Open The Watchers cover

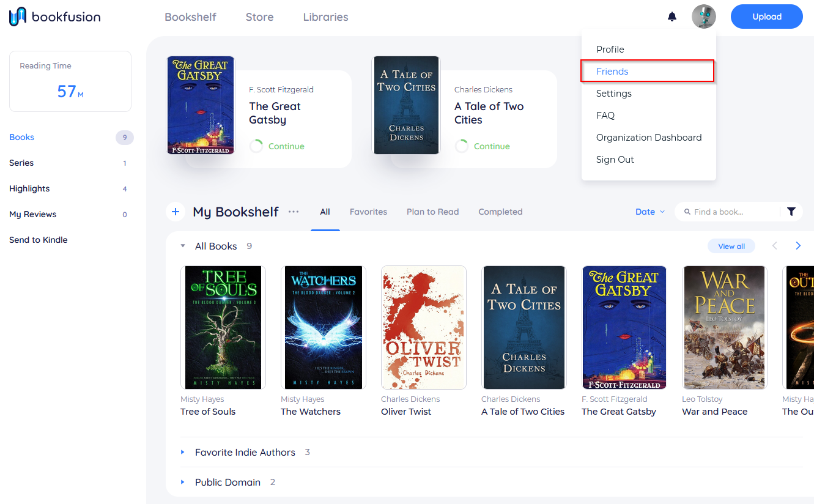[324, 327]
